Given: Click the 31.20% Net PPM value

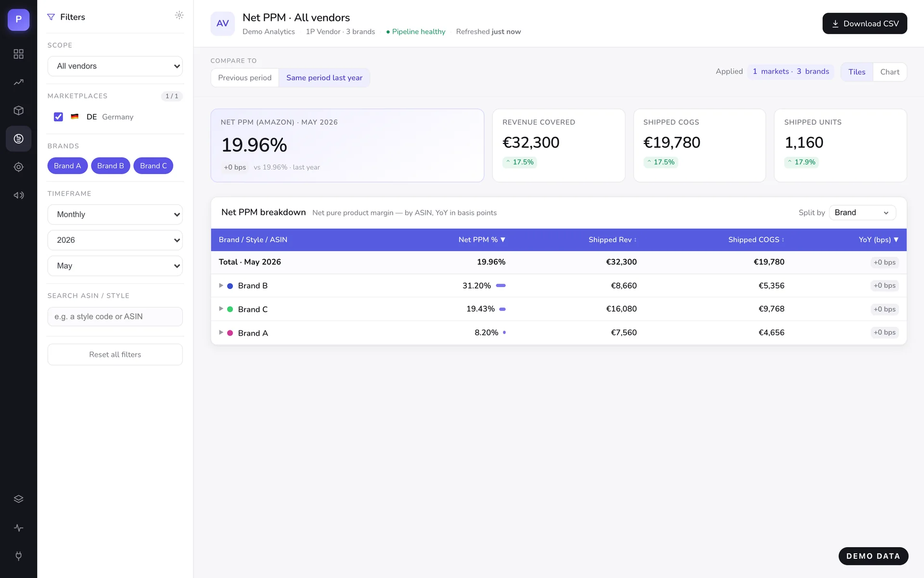Looking at the screenshot, I should coord(476,286).
